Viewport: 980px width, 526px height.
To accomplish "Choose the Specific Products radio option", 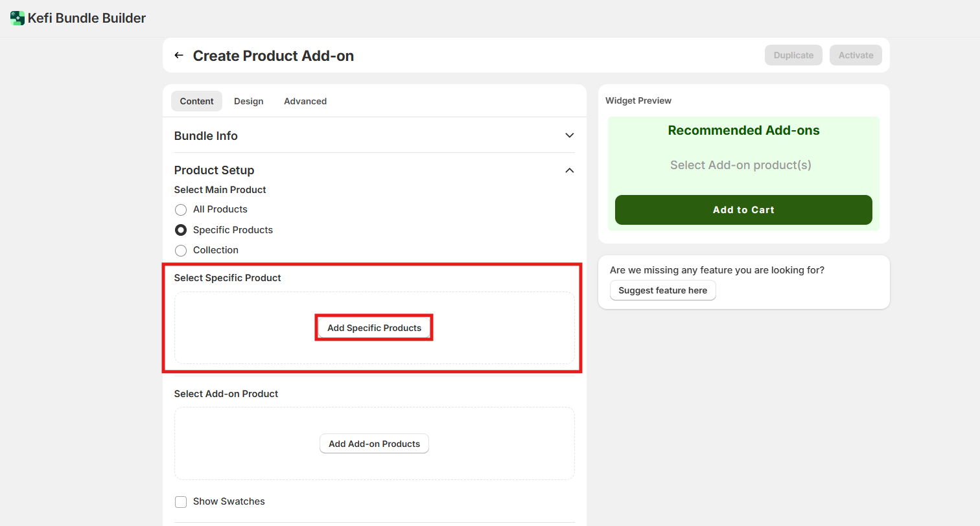I will click(x=181, y=230).
